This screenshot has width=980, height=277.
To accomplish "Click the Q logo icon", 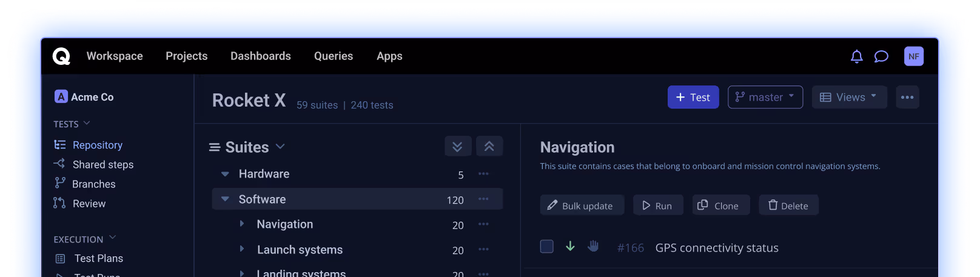I will [x=61, y=56].
